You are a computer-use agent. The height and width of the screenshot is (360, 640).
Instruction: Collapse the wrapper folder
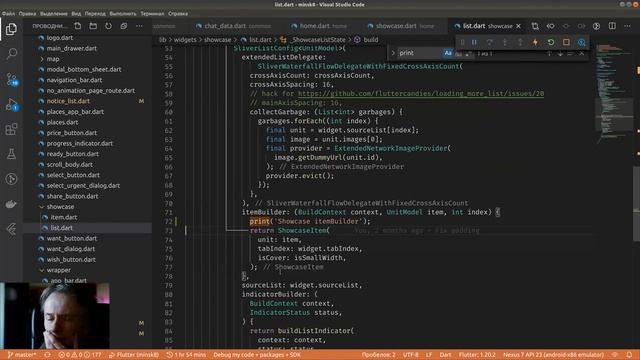click(x=58, y=270)
